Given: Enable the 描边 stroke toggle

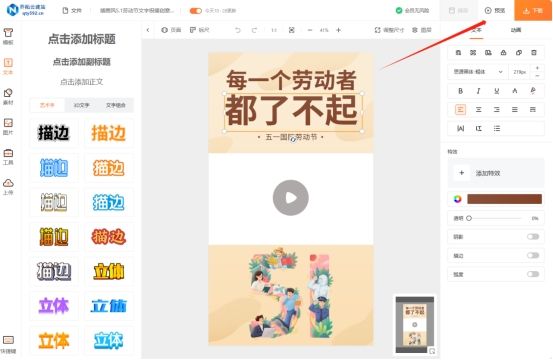Looking at the screenshot, I should tap(533, 255).
